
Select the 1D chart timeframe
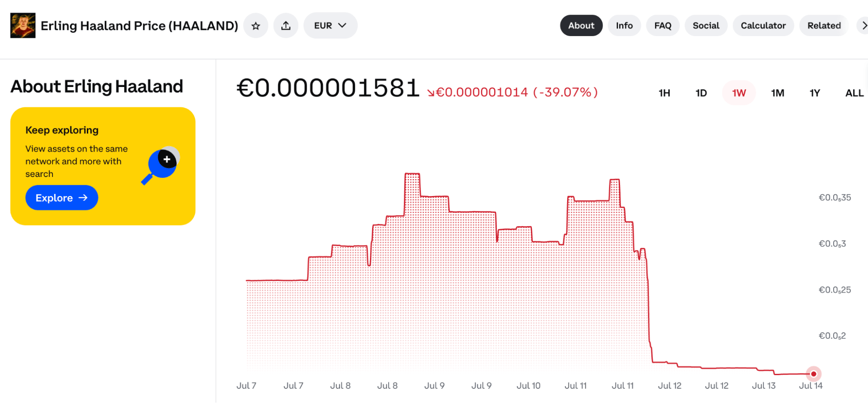point(701,93)
